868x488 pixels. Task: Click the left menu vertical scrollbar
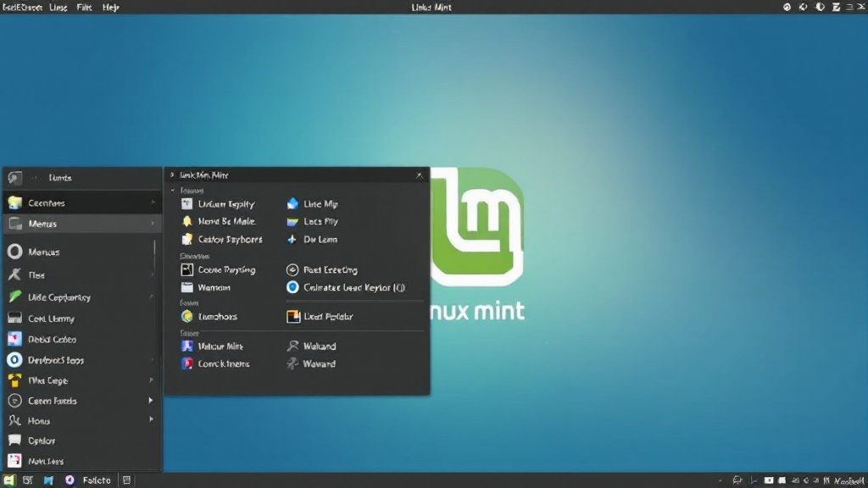point(154,255)
